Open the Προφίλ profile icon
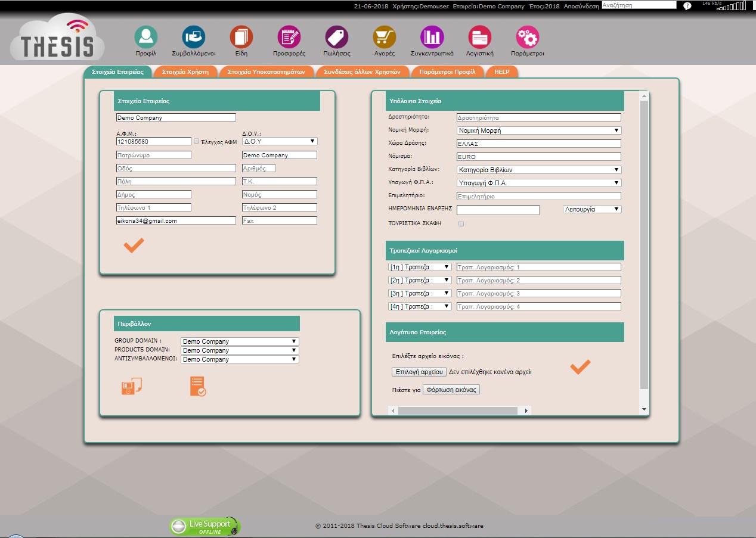This screenshot has width=756, height=538. tap(145, 37)
